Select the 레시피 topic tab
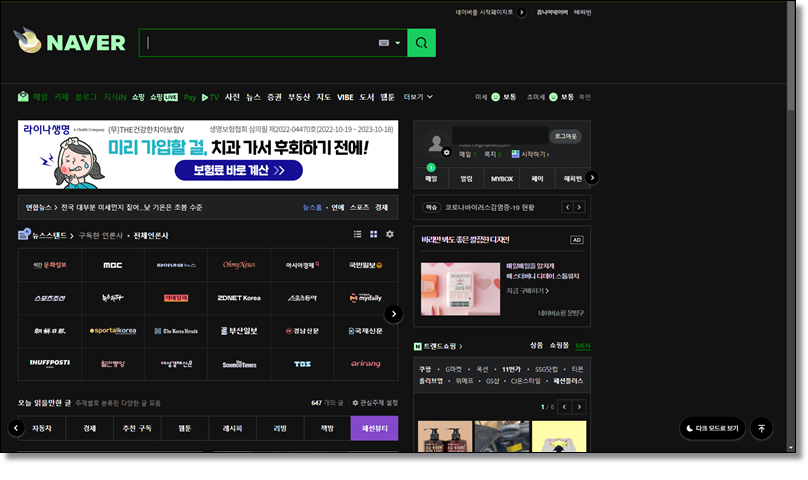 pyautogui.click(x=232, y=428)
